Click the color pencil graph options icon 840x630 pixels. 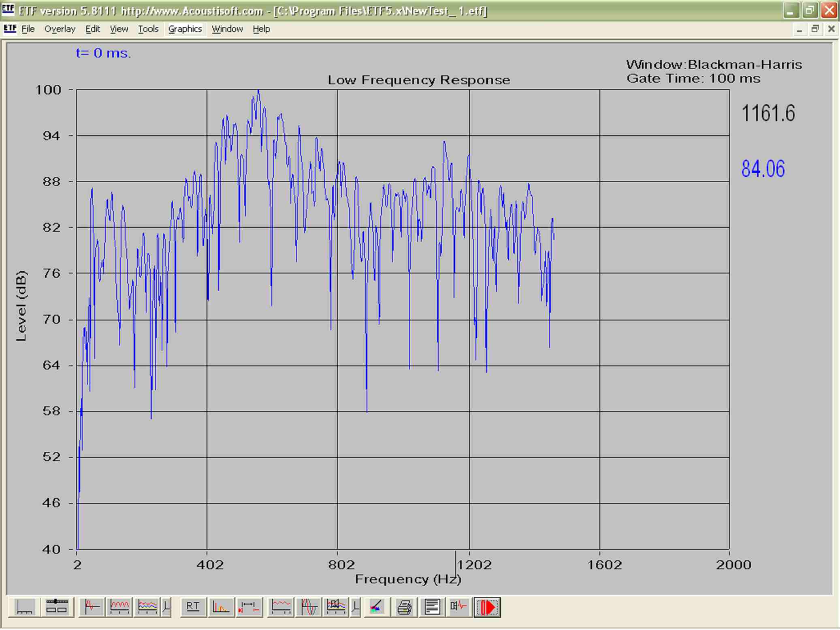[376, 607]
